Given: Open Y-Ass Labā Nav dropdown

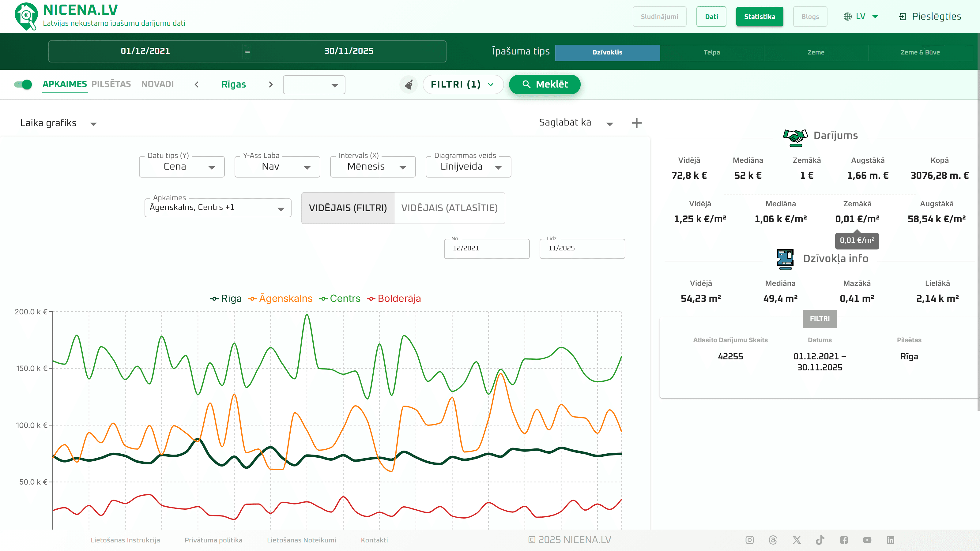Looking at the screenshot, I should pos(277,167).
